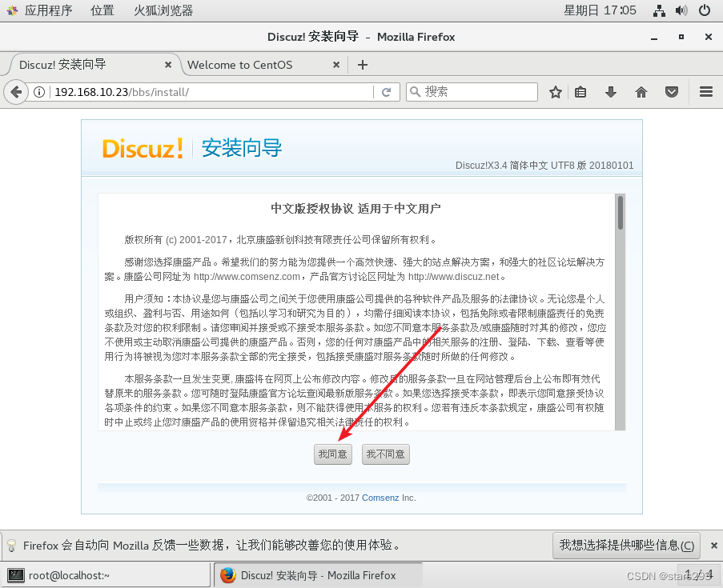The width and height of the screenshot is (723, 588).
Task: Open a new tab with plus button
Action: (x=363, y=65)
